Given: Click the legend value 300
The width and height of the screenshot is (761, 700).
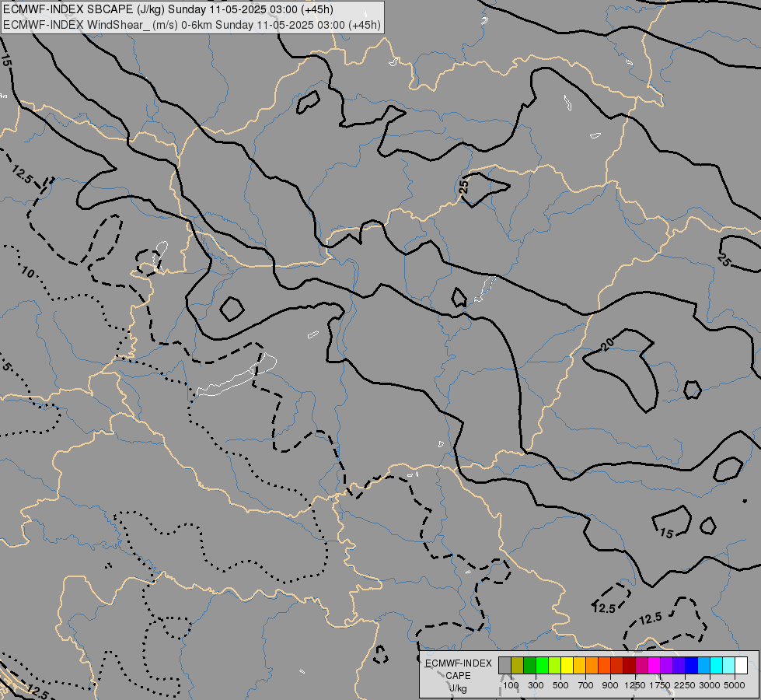Looking at the screenshot, I should pyautogui.click(x=536, y=685).
